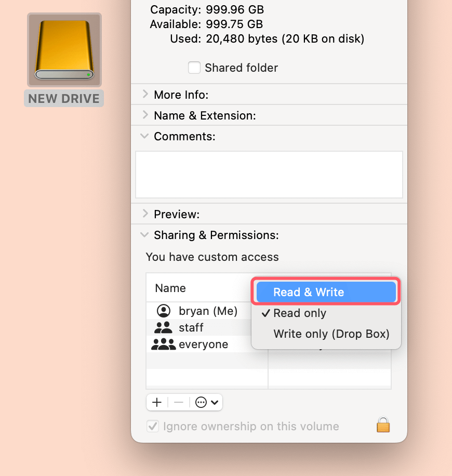
Task: Click the NEW DRIVE yellow drive icon
Action: tap(63, 49)
